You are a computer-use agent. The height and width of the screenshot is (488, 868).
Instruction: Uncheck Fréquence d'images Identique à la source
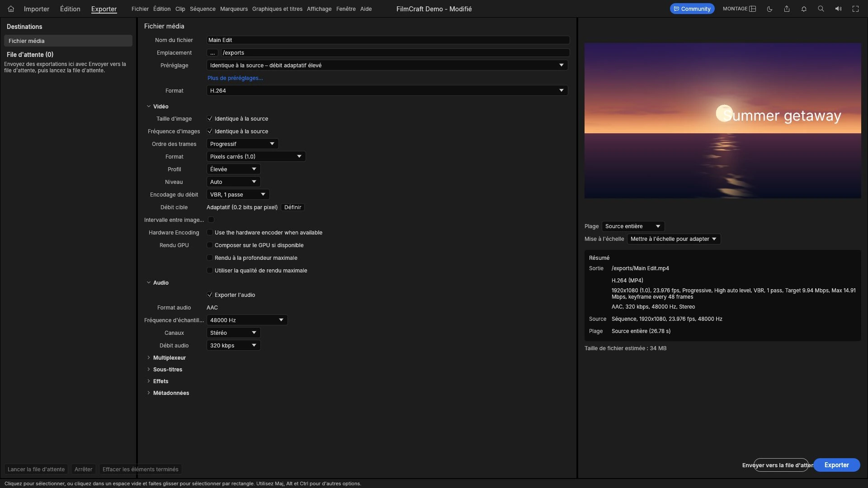210,131
